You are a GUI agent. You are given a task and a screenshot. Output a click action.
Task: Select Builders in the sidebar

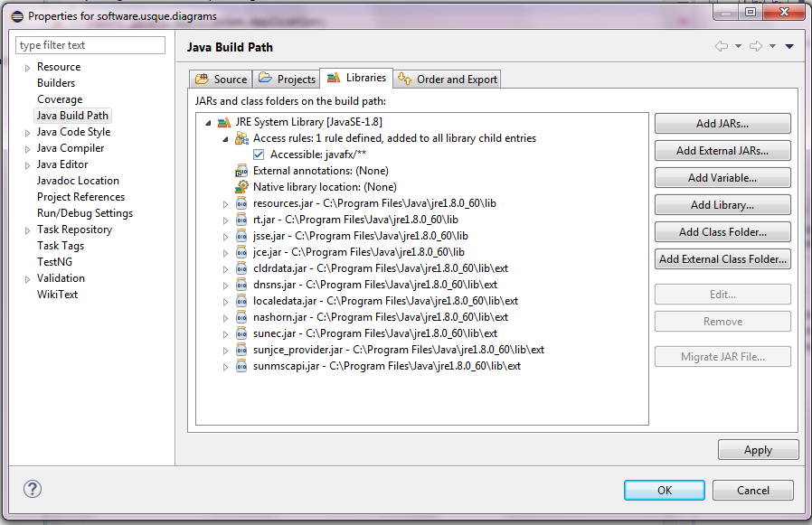[56, 83]
